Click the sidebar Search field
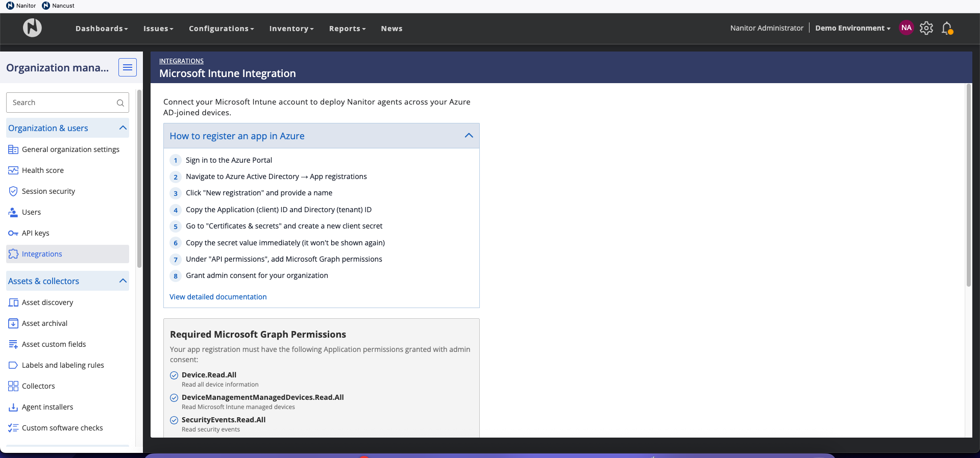This screenshot has height=458, width=980. [61, 103]
